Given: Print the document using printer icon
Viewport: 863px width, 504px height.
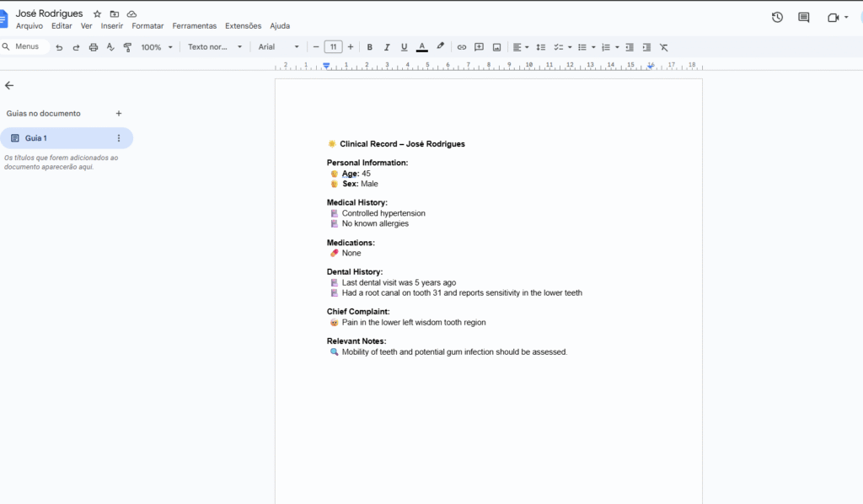Looking at the screenshot, I should click(94, 47).
